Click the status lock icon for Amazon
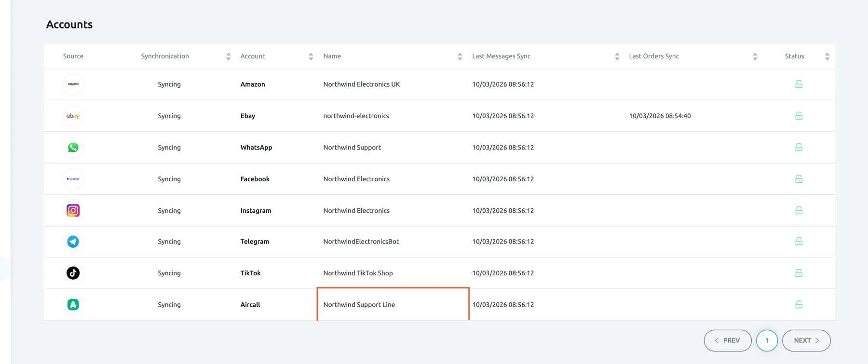 tap(799, 84)
